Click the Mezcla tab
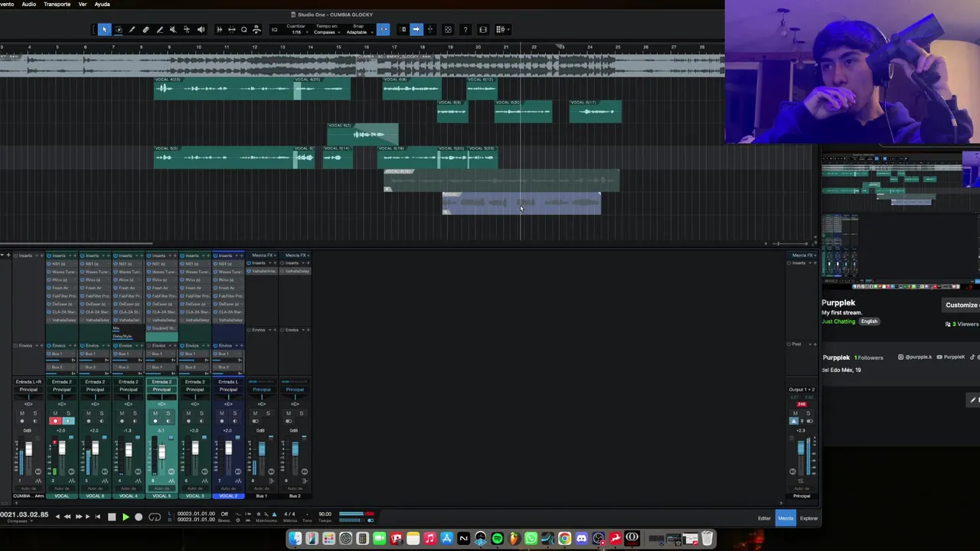This screenshot has width=980, height=551. click(786, 518)
